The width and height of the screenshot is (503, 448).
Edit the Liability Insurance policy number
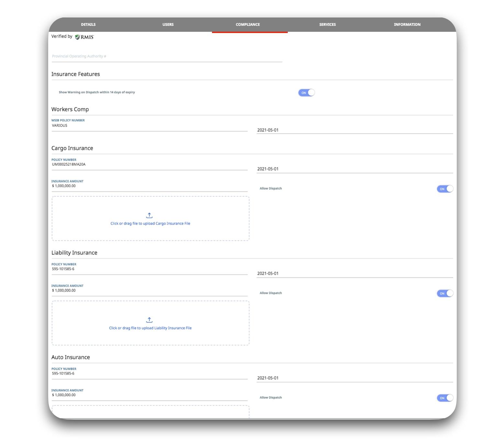coord(150,269)
